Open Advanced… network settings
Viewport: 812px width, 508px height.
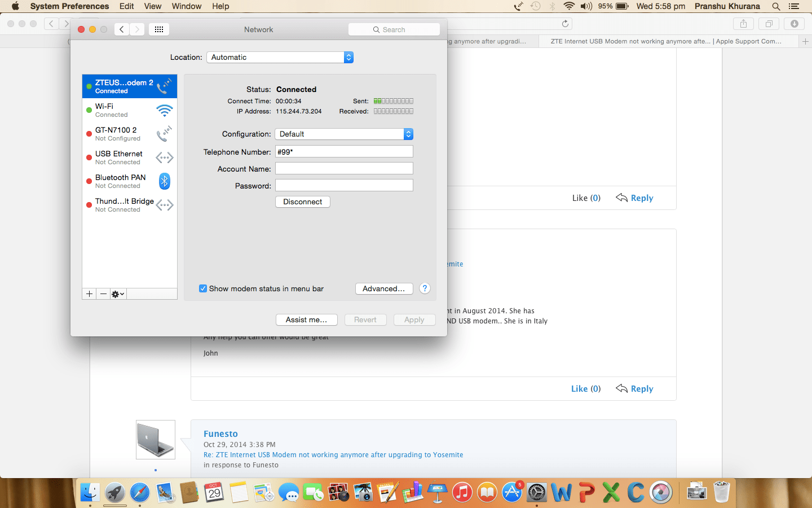(x=384, y=288)
